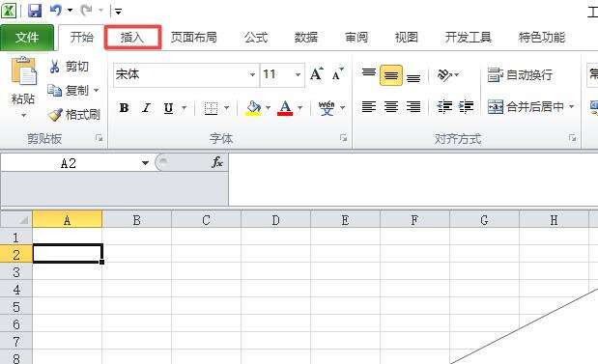Click 合并后居中 (Merge & Center)
The width and height of the screenshot is (598, 364).
[x=526, y=107]
